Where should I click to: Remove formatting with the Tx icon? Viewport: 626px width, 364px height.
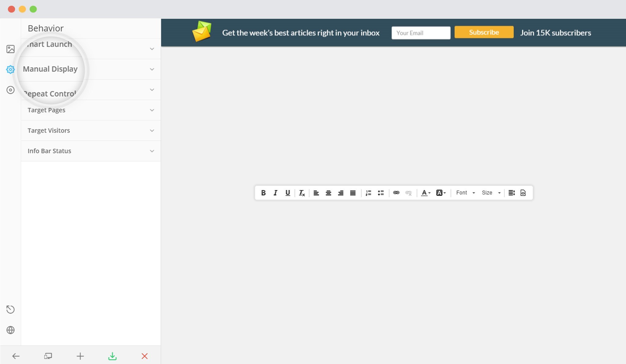point(302,193)
